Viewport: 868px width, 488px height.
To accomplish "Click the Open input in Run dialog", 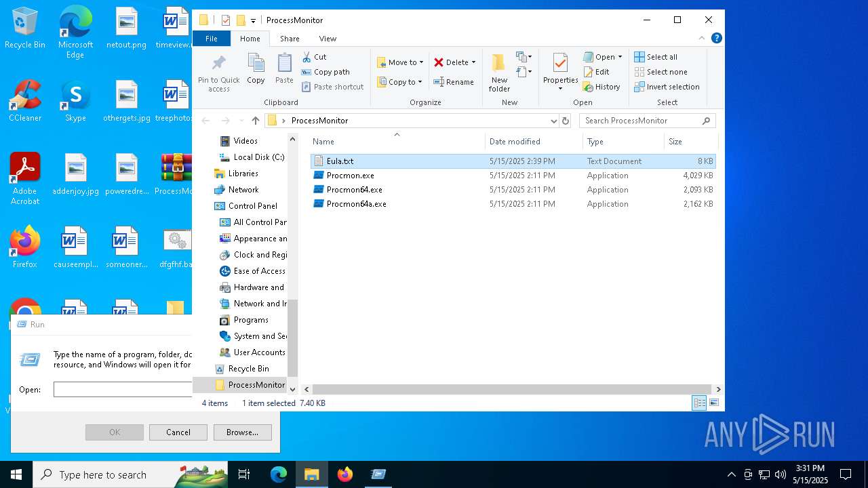I will pos(123,390).
